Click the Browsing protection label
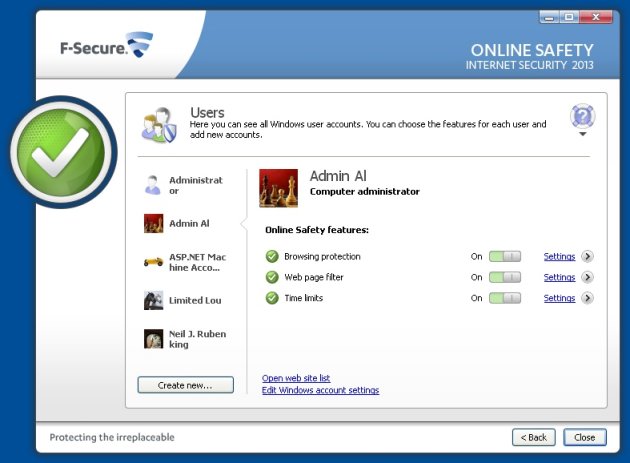The image size is (630, 463). (322, 256)
